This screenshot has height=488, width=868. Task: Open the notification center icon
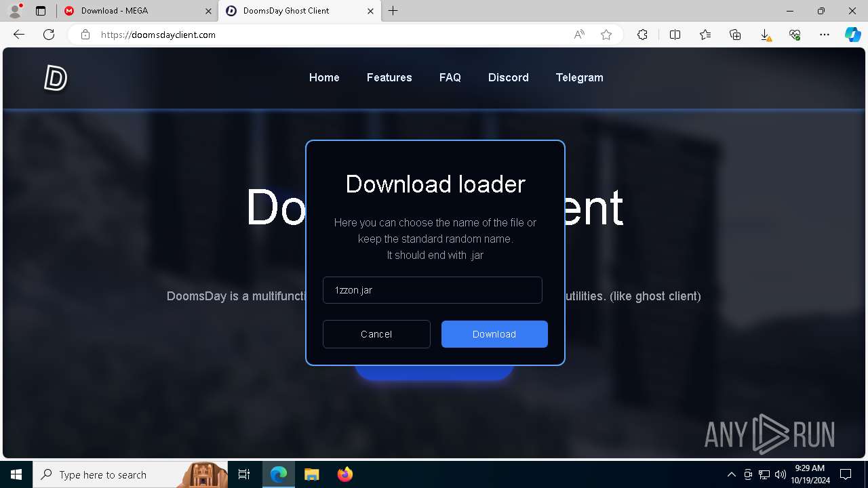(846, 474)
